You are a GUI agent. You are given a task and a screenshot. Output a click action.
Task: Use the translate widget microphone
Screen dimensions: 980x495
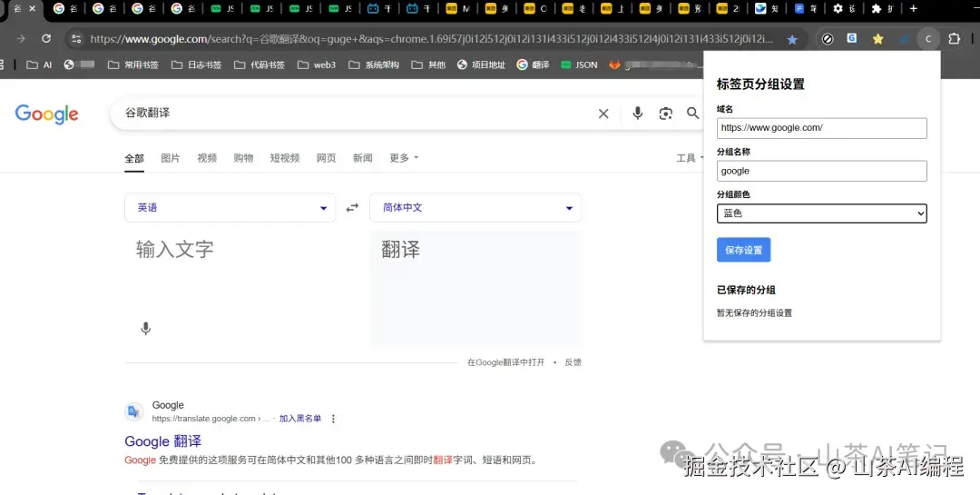(x=145, y=329)
